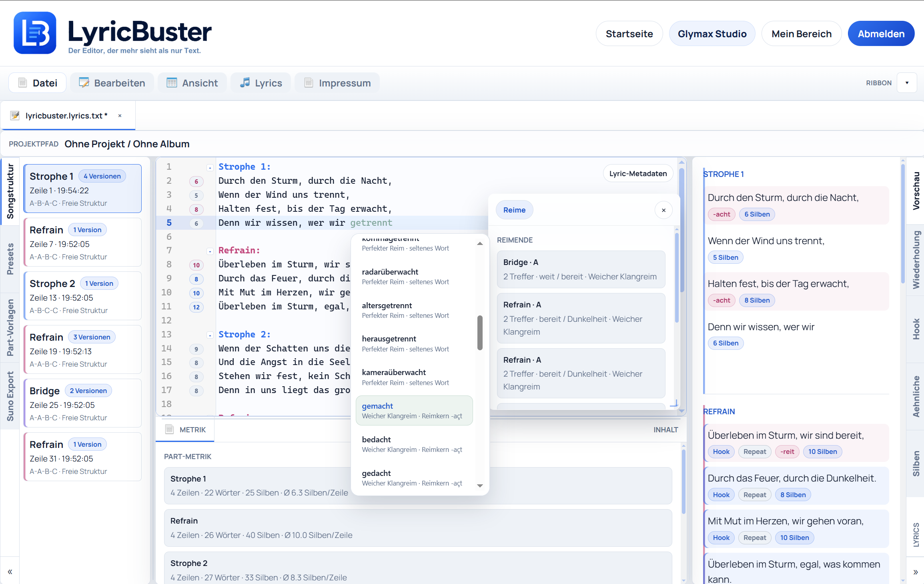Image resolution: width=924 pixels, height=584 pixels.
Task: Select the Silben right sidebar tab
Action: (916, 464)
